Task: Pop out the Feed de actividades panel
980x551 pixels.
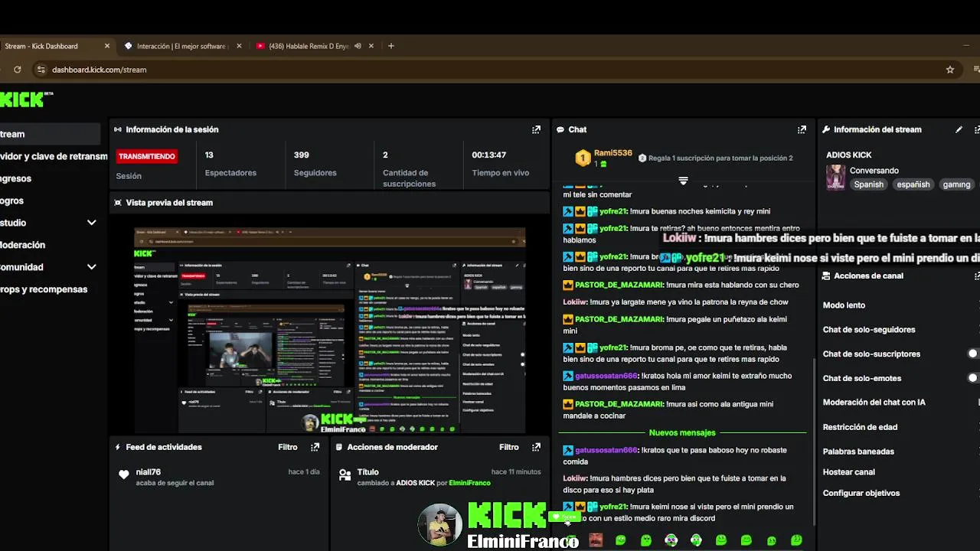Action: (x=315, y=447)
